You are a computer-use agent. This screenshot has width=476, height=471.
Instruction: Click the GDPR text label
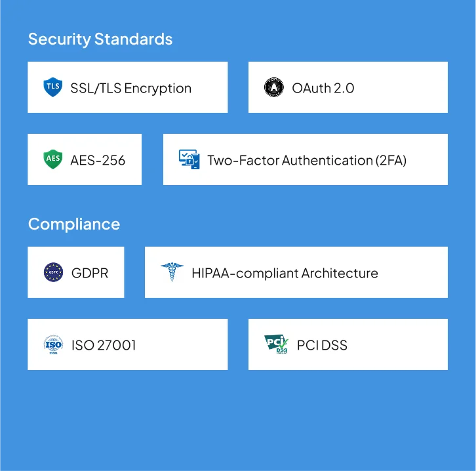click(x=90, y=273)
